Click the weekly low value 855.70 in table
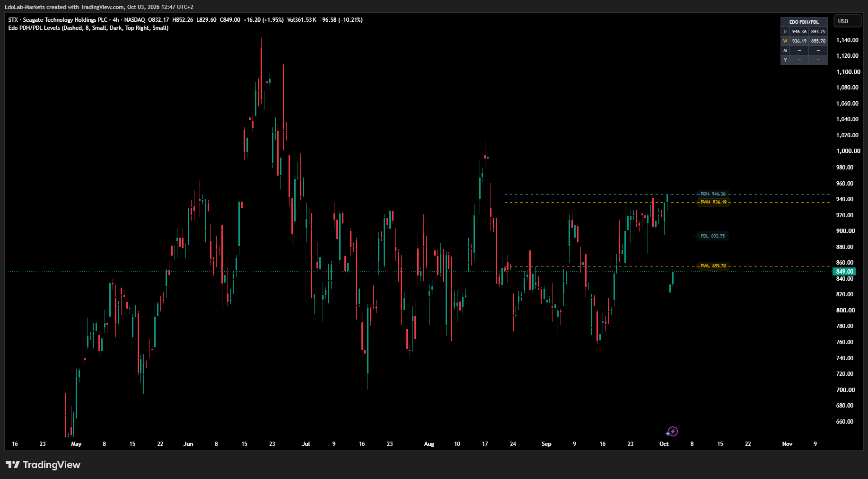 (x=818, y=41)
